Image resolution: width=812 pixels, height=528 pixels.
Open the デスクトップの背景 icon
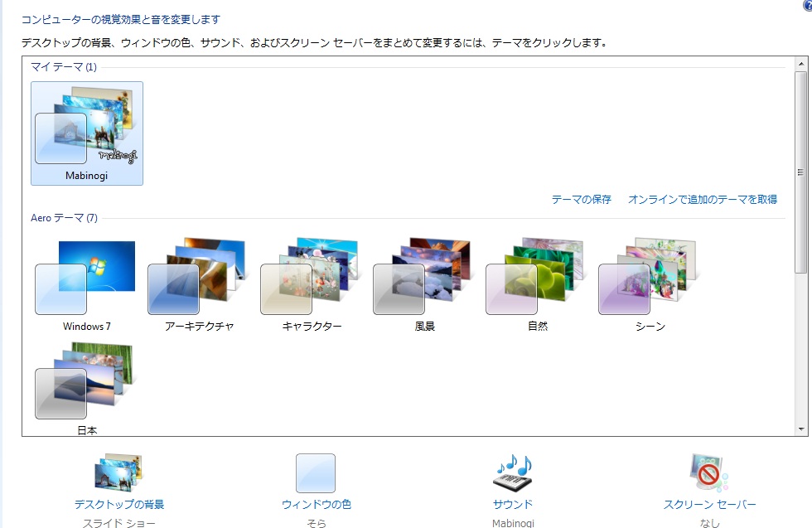118,472
